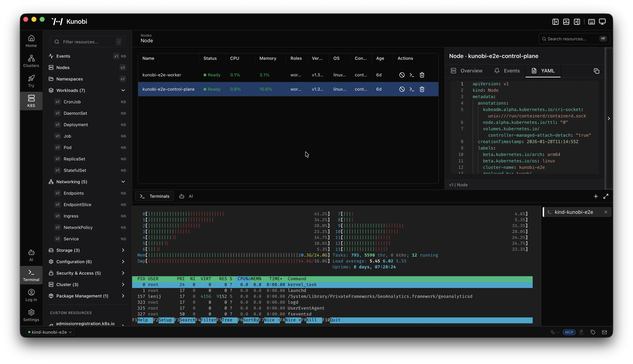Open the Terminal panel from the sidebar
The width and height of the screenshot is (633, 364).
pyautogui.click(x=31, y=275)
